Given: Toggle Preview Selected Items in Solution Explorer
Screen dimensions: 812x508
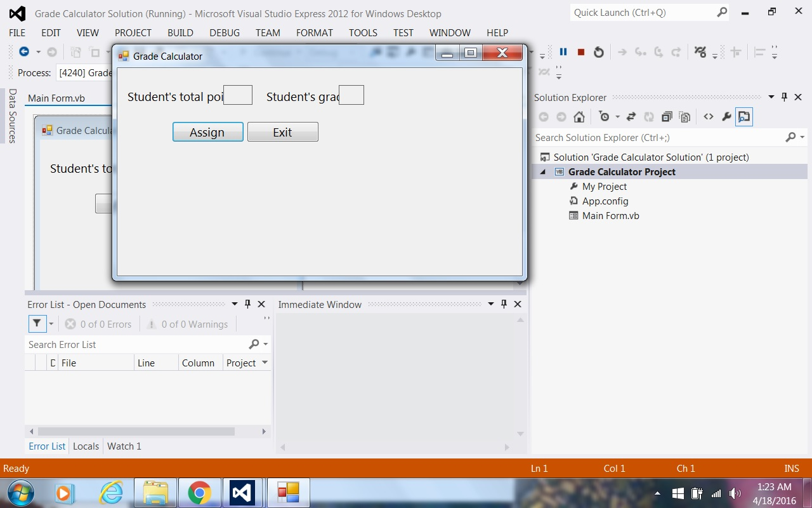Looking at the screenshot, I should coord(744,117).
